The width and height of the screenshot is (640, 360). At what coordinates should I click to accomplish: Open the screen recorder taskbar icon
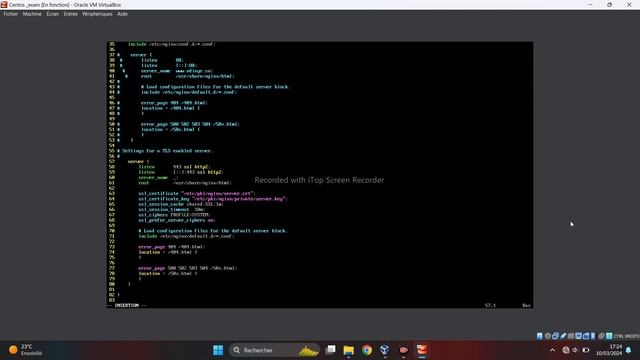403,350
